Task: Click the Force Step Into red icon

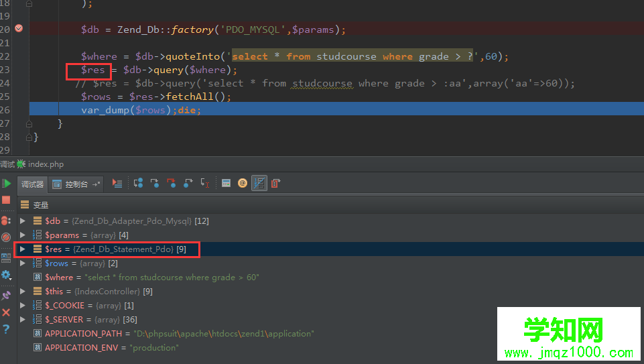Action: point(172,183)
